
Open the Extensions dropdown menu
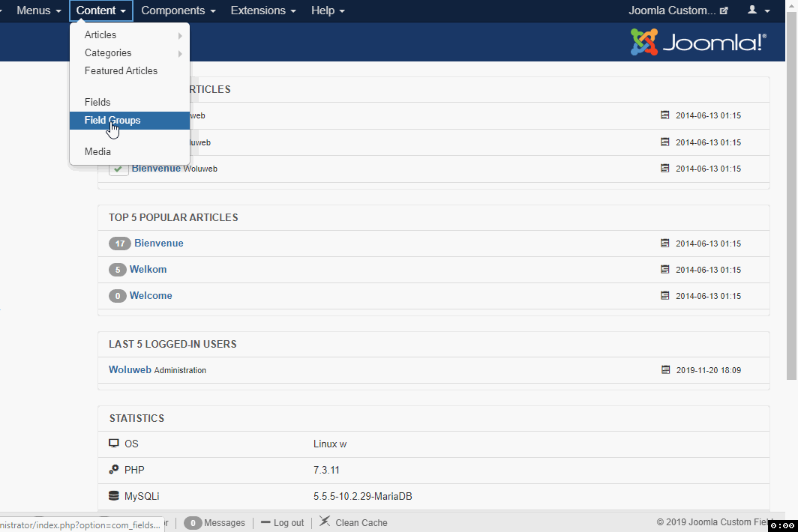pos(263,10)
